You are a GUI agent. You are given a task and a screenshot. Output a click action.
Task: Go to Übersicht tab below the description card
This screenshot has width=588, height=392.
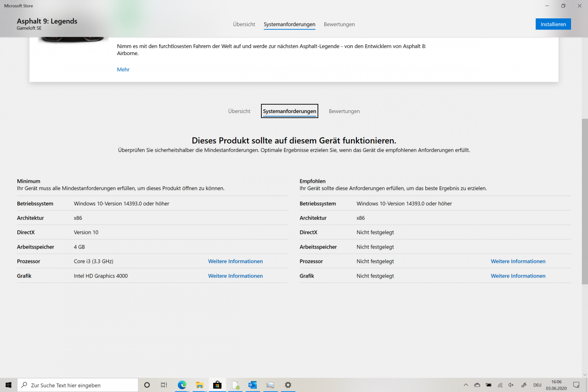point(239,111)
